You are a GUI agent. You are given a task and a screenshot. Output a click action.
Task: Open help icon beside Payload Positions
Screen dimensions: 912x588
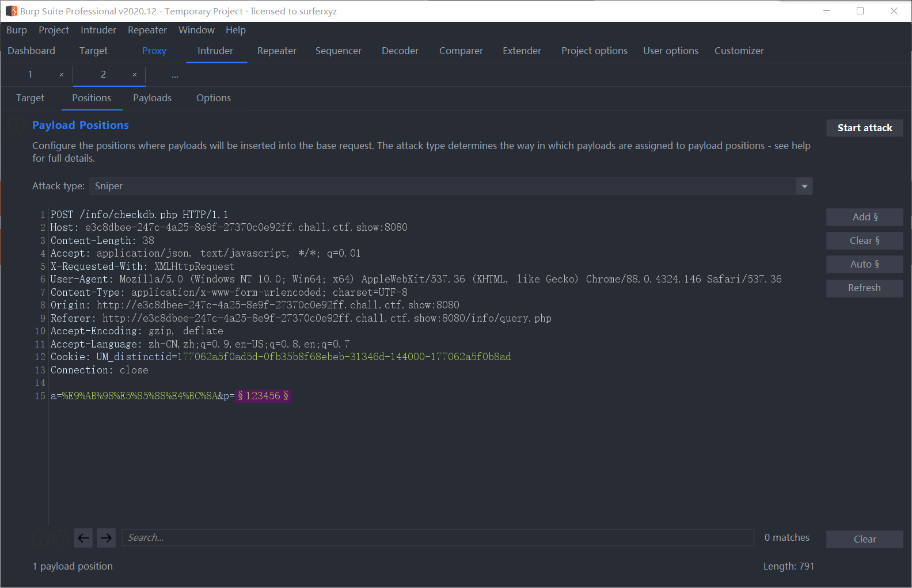click(16, 126)
